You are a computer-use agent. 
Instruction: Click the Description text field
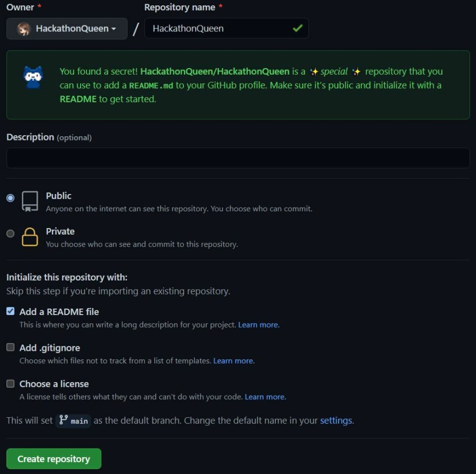click(238, 158)
